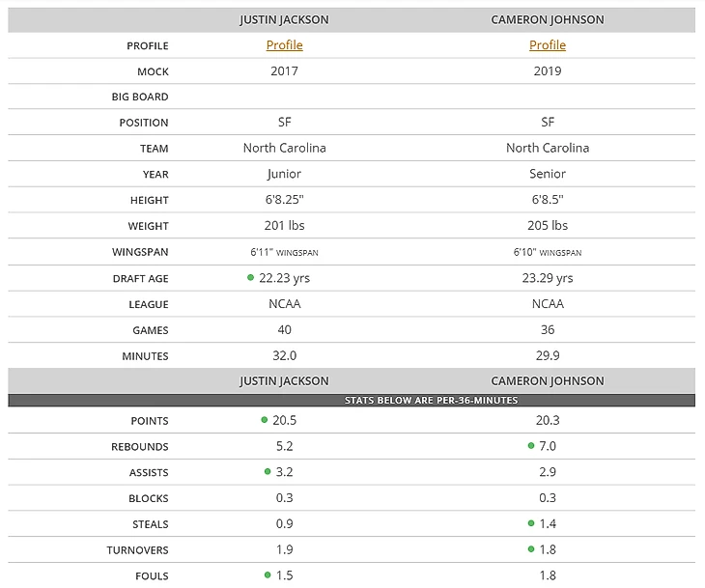Screen dimensions: 705x588
Task: Click green dot beside 1.4 steals
Action: click(530, 524)
